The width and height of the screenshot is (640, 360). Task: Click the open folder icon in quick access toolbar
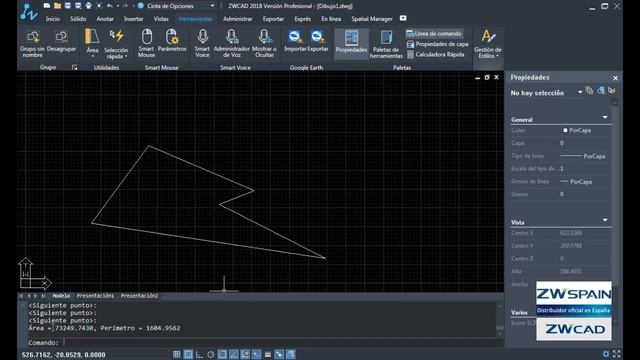[57, 6]
